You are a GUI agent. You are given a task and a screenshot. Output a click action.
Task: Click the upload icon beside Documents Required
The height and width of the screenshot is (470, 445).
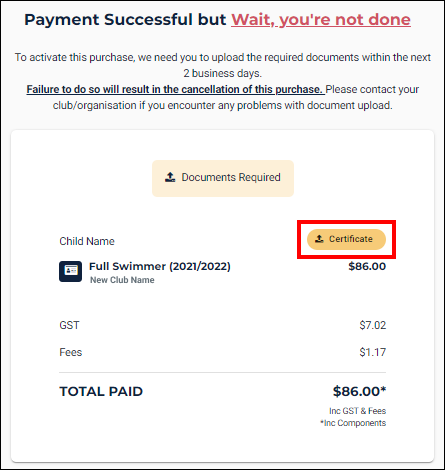(x=170, y=177)
